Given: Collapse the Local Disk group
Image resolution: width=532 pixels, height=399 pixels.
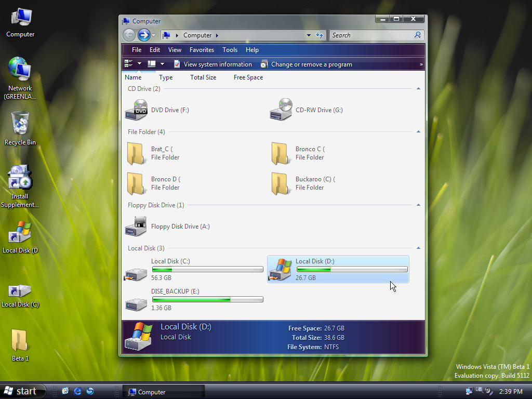Looking at the screenshot, I should 418,248.
